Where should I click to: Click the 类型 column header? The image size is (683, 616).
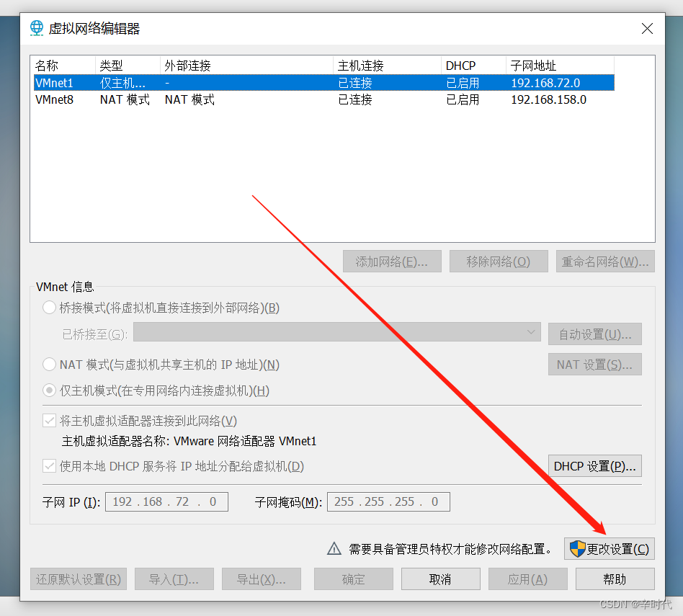tap(128, 66)
